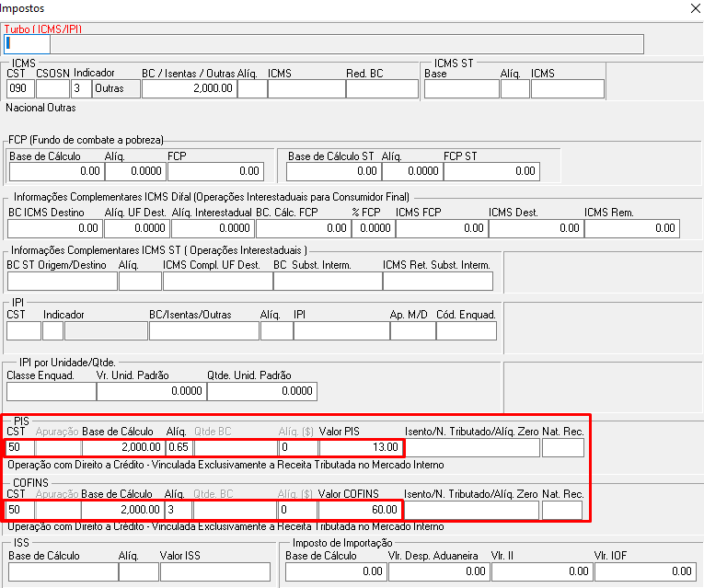The width and height of the screenshot is (704, 588).
Task: Click Alíq. Interestadual field
Action: point(213,228)
